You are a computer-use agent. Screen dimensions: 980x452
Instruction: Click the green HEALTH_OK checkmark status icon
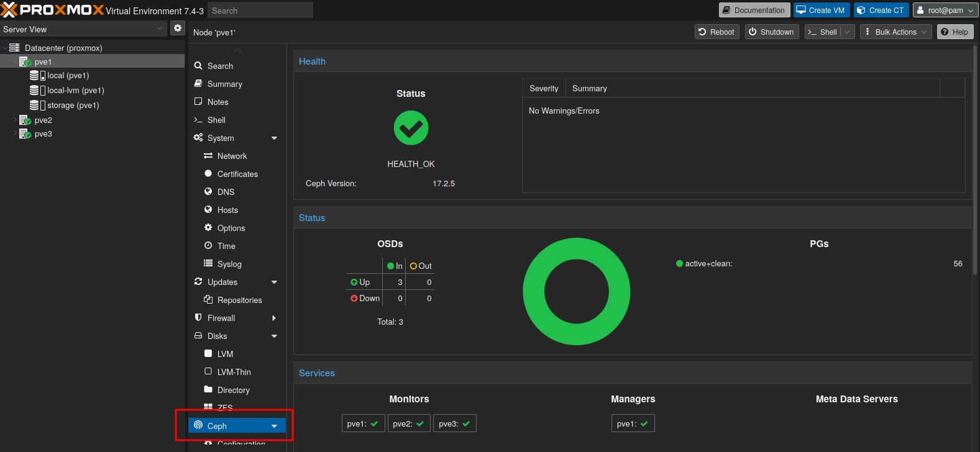[x=411, y=128]
